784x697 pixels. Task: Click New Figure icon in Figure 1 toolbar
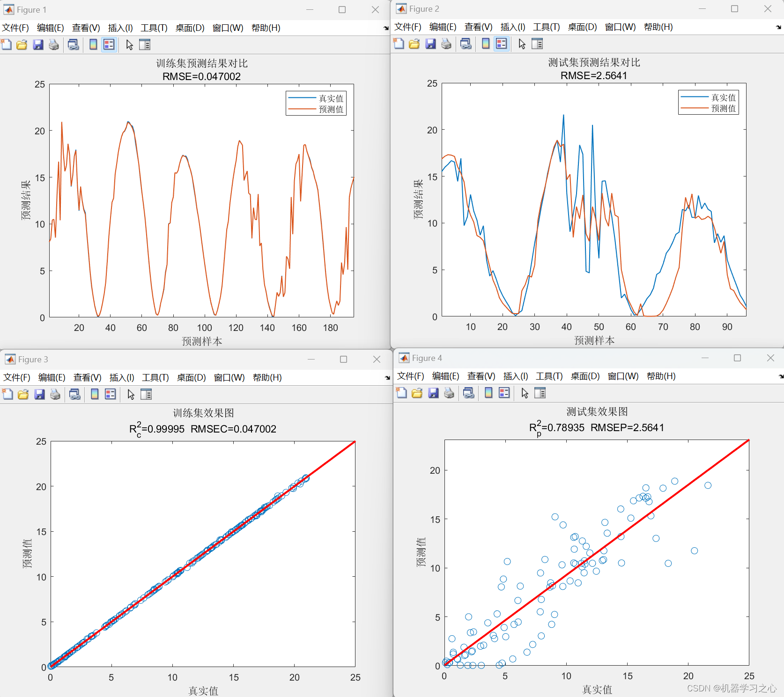(7, 44)
